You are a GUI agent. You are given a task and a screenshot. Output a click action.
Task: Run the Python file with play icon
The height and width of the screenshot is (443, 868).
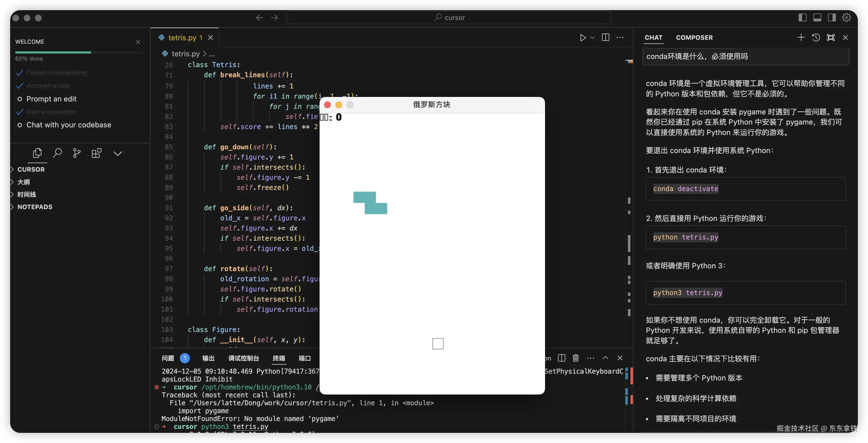tap(583, 37)
